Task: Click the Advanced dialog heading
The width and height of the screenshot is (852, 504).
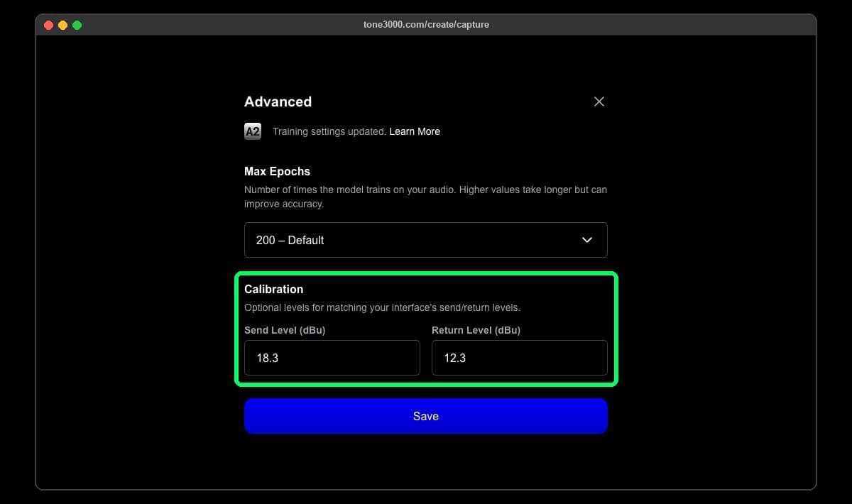Action: (x=278, y=102)
